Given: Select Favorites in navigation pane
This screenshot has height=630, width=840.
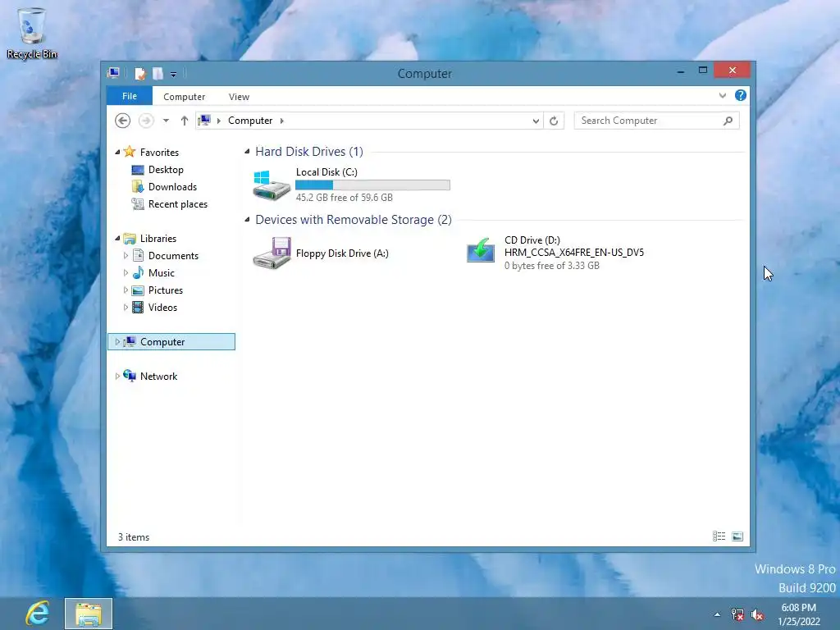Looking at the screenshot, I should (x=159, y=152).
